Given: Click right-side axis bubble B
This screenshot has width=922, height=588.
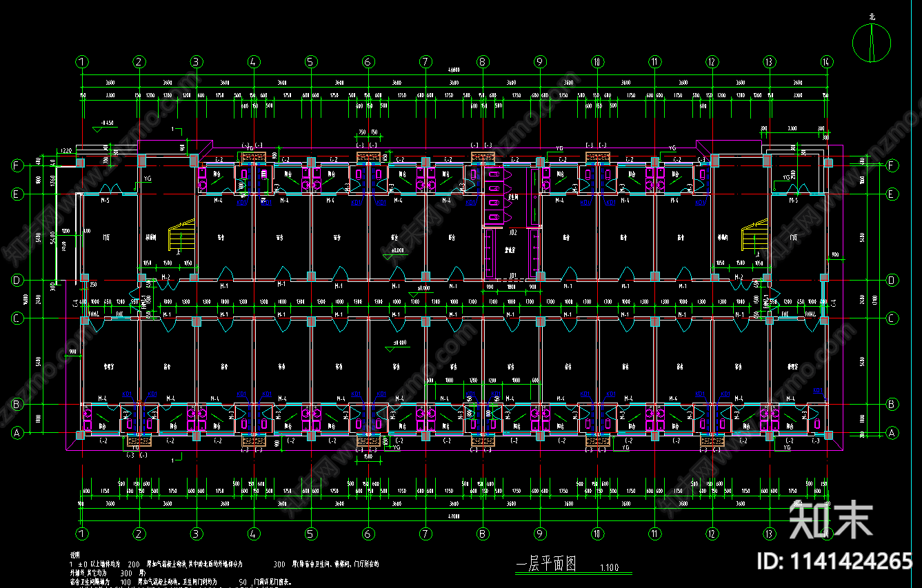Looking at the screenshot, I should (892, 404).
